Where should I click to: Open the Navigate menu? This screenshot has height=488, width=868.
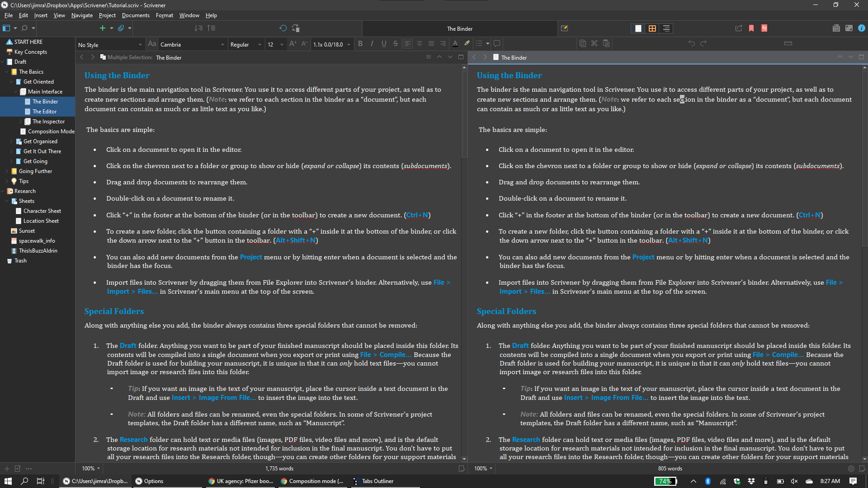coord(82,15)
